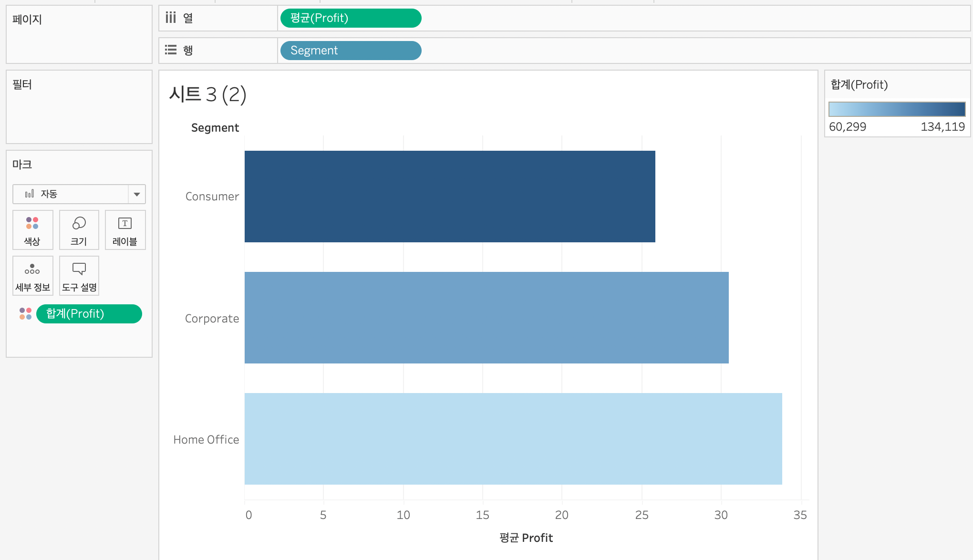This screenshot has height=560, width=973.
Task: Click the 합계(Profit) color legend gradient
Action: pos(897,109)
